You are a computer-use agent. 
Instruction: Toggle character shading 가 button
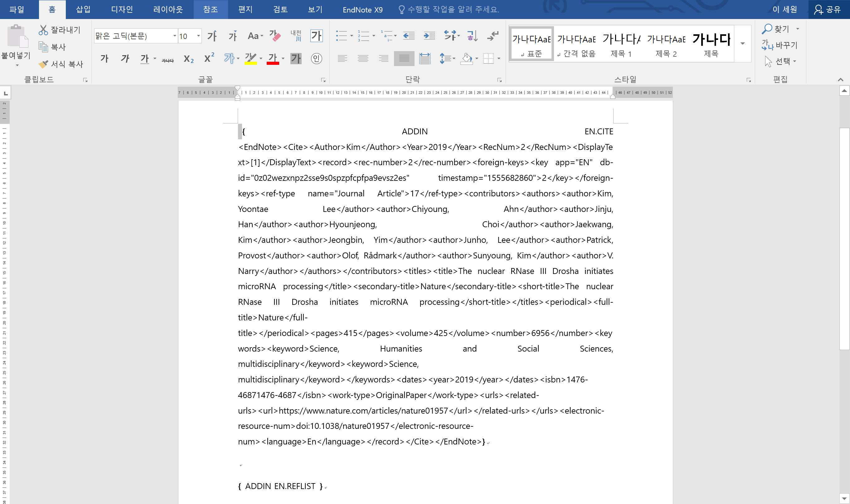pos(296,58)
